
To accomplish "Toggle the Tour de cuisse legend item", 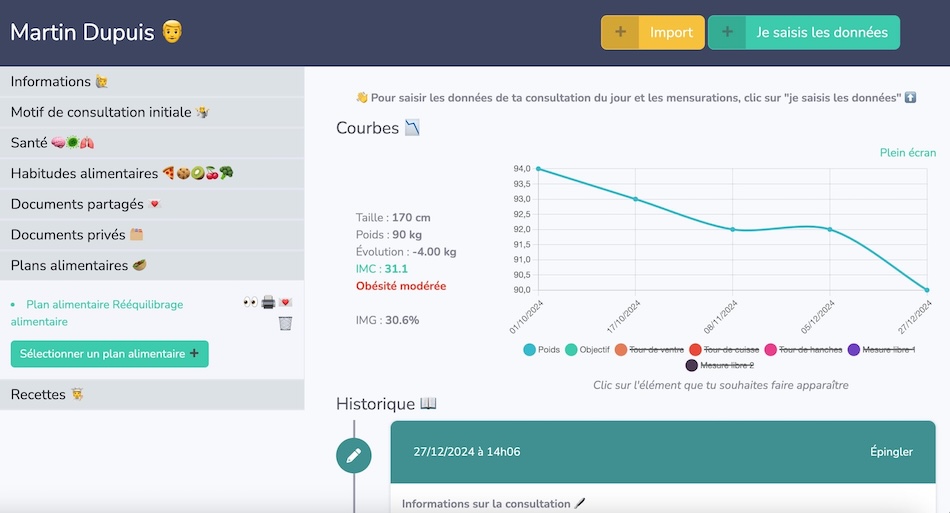I will tap(732, 349).
